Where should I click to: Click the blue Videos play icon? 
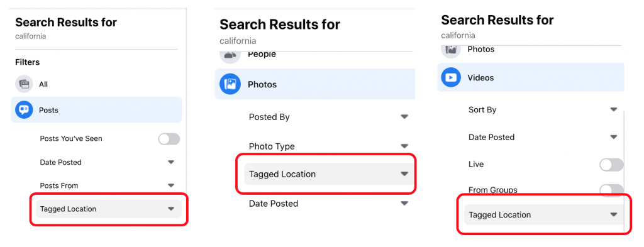451,77
